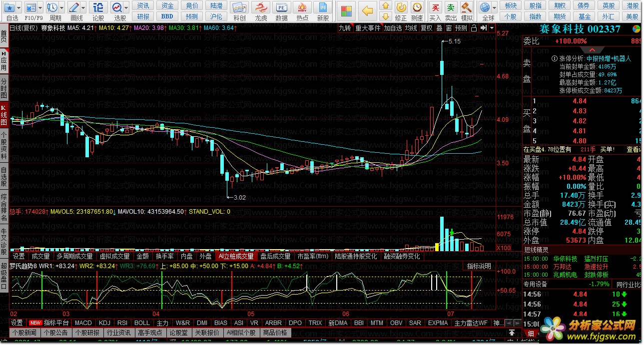Open the 测速 speed test icon

tap(417, 7)
